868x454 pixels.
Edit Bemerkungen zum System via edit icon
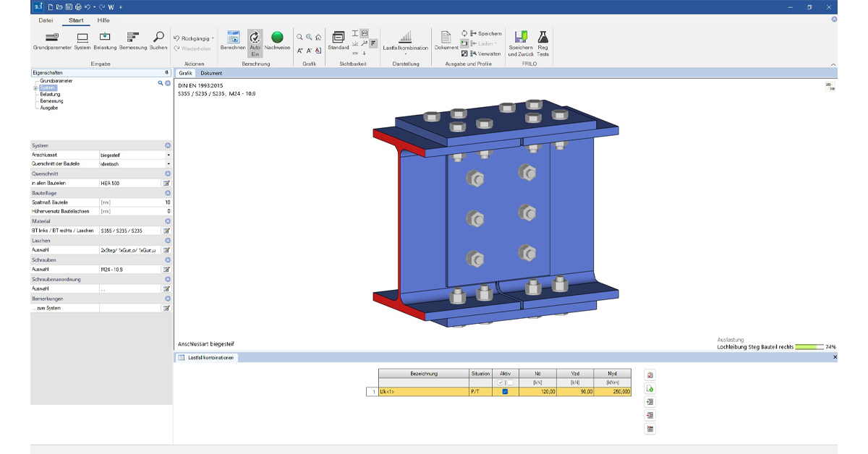(166, 308)
